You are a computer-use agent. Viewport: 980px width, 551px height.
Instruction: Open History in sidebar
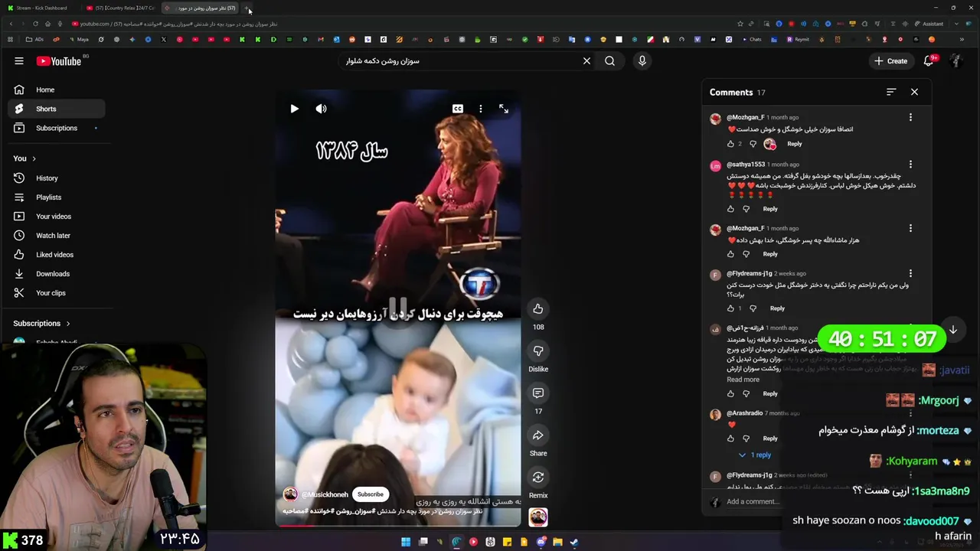[56, 178]
